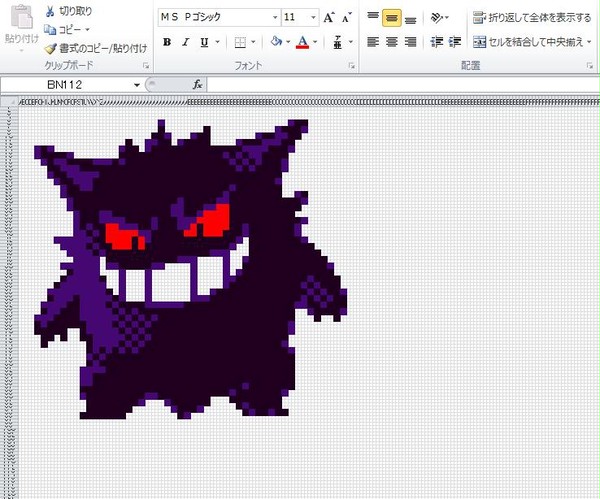Open the borders dropdown arrow
Screen dimensions: 600x499
pos(253,42)
